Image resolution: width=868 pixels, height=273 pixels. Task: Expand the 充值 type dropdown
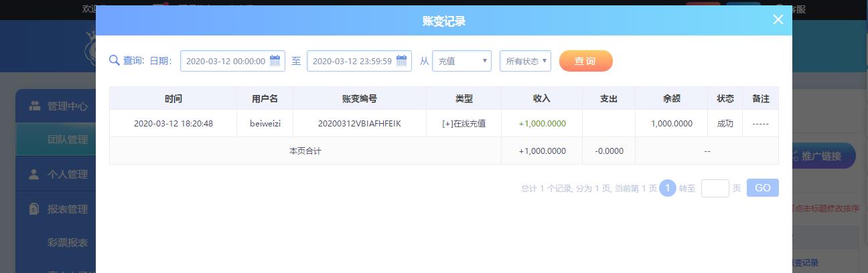(x=461, y=61)
